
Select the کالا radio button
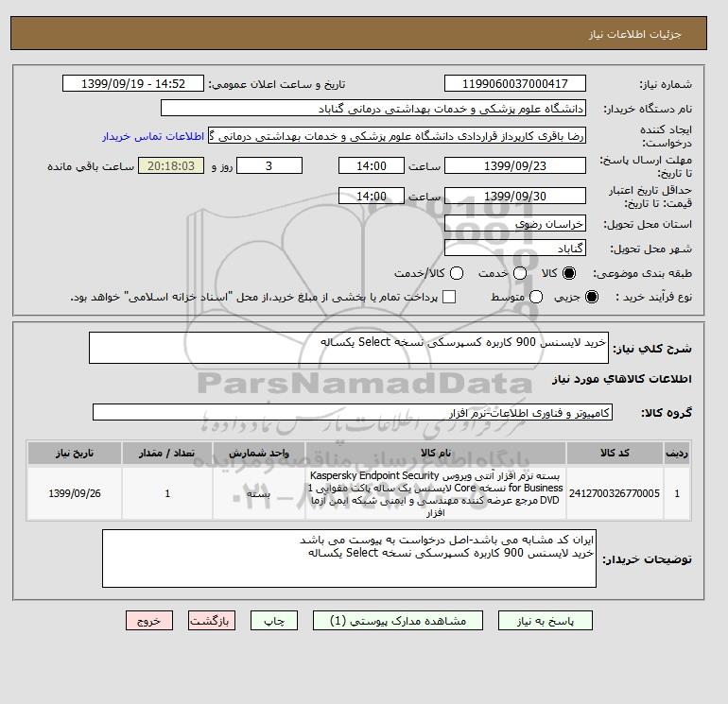point(569,273)
